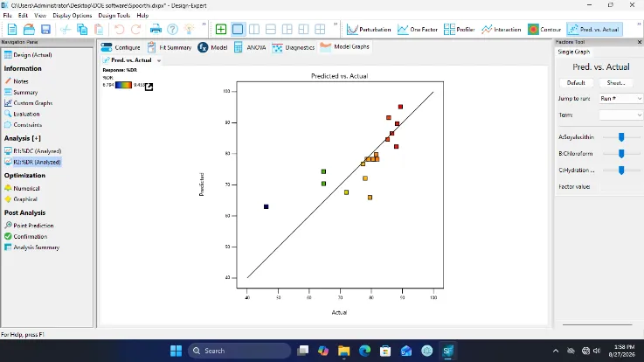The image size is (644, 362).
Task: Select the single pane layout icon
Action: (x=238, y=29)
